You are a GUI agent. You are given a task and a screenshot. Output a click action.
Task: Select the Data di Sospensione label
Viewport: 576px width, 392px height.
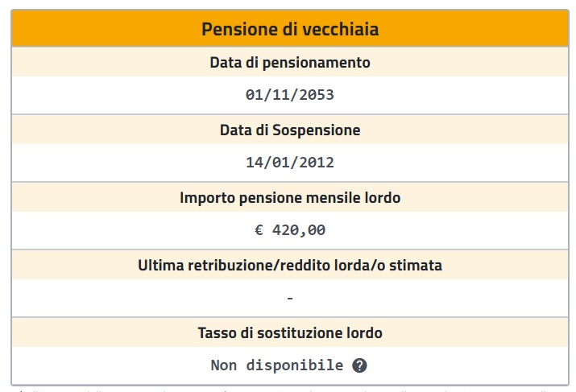click(x=290, y=130)
